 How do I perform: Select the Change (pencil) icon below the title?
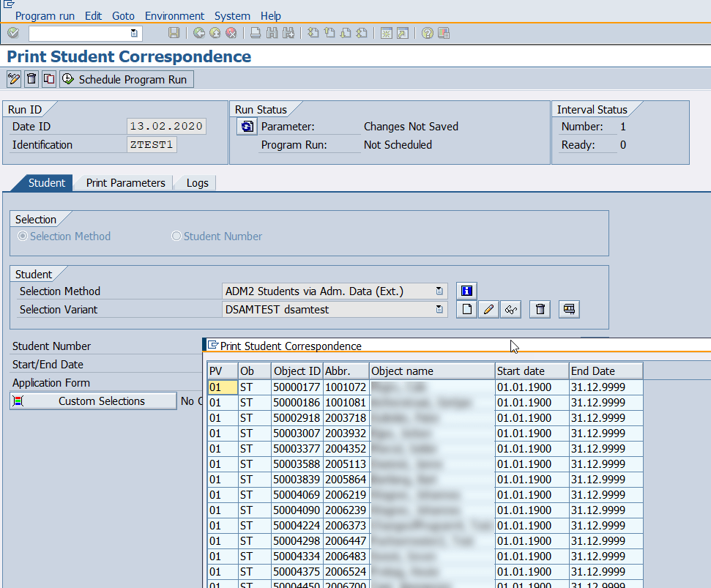13,78
